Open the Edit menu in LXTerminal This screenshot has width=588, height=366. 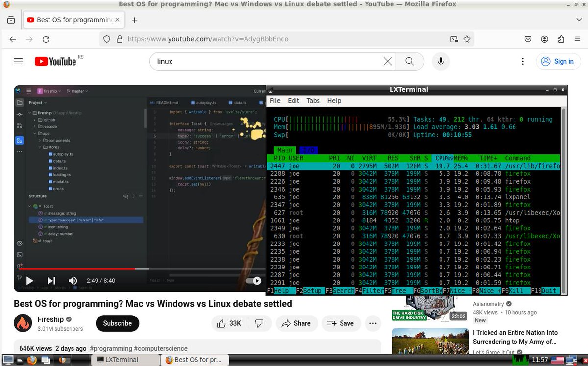294,100
